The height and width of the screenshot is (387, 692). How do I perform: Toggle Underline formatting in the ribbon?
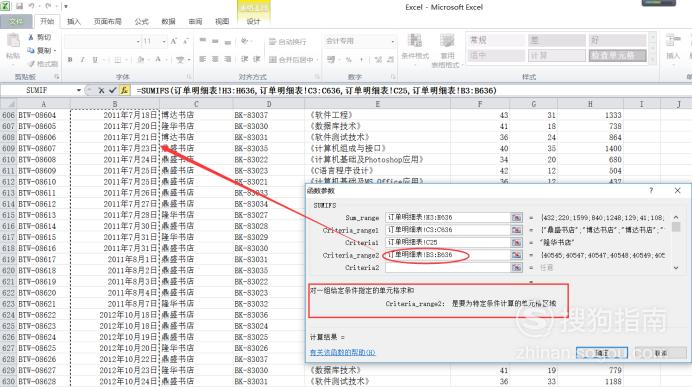point(94,60)
